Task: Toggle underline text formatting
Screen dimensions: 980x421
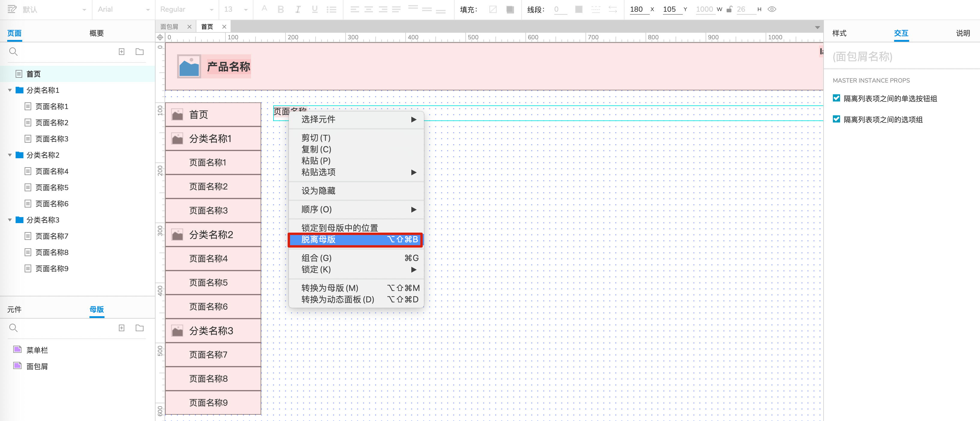Action: pyautogui.click(x=315, y=10)
